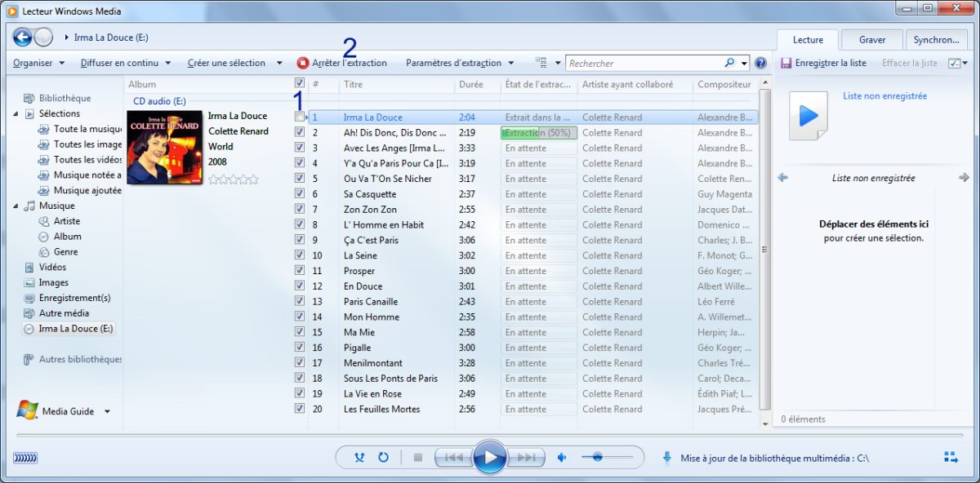Open the breadcrumb arrow before Irma La Douce (E:)
Viewport: 980px width, 483px height.
click(x=65, y=37)
